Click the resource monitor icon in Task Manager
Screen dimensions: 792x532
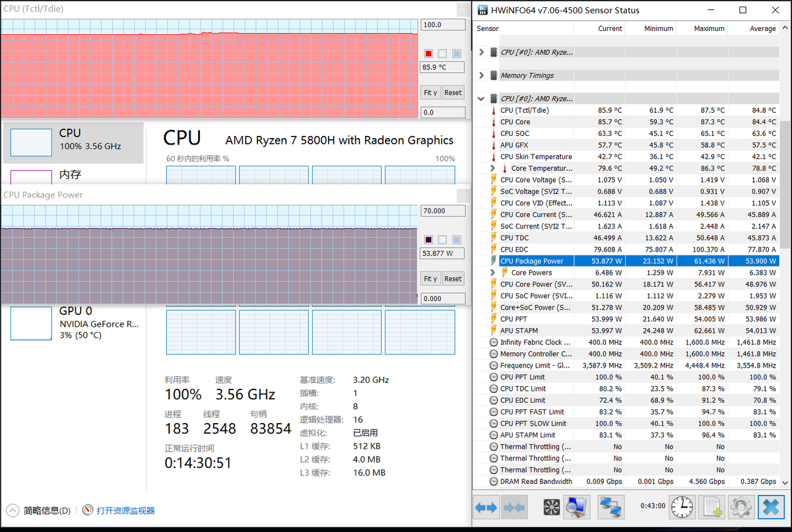click(x=88, y=510)
